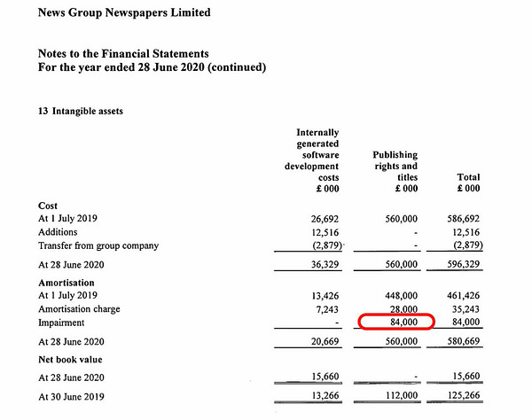
Task: Select the 'At 30 June 2019' row label
Action: click(x=71, y=397)
